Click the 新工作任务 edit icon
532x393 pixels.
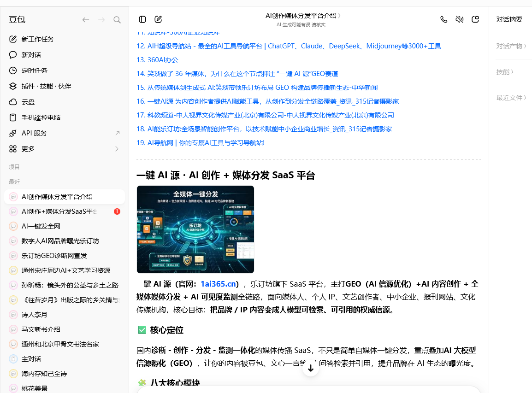click(13, 39)
